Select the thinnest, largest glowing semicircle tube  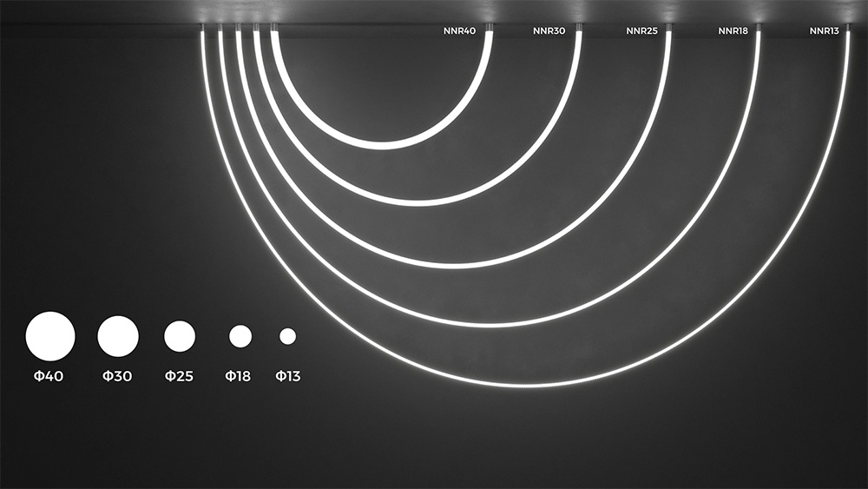526,385
